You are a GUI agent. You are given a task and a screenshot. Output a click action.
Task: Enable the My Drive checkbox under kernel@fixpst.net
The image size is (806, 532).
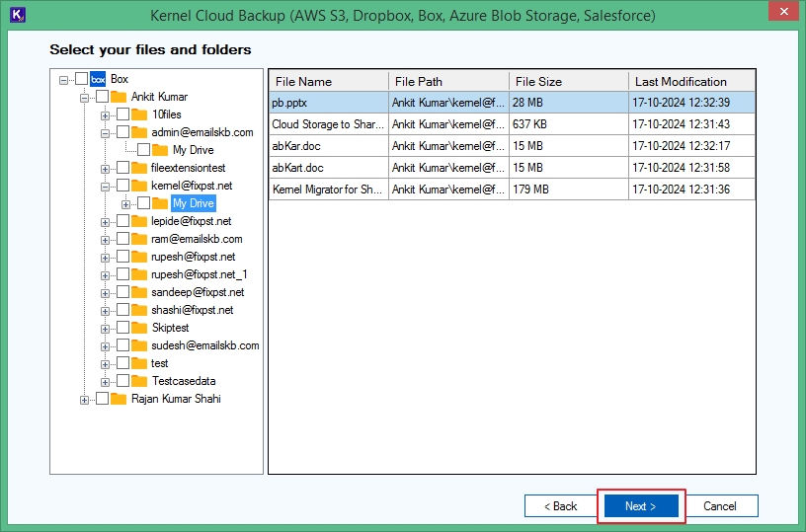click(144, 203)
